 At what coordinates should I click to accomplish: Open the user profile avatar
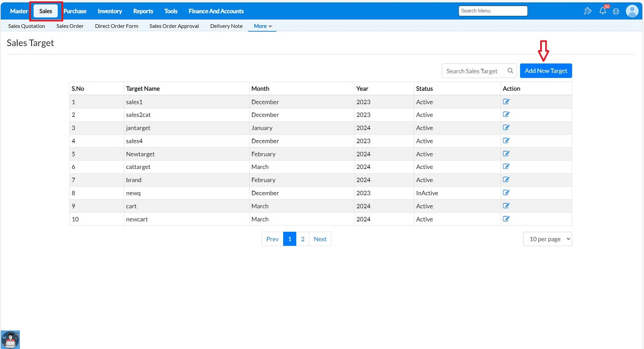point(632,11)
